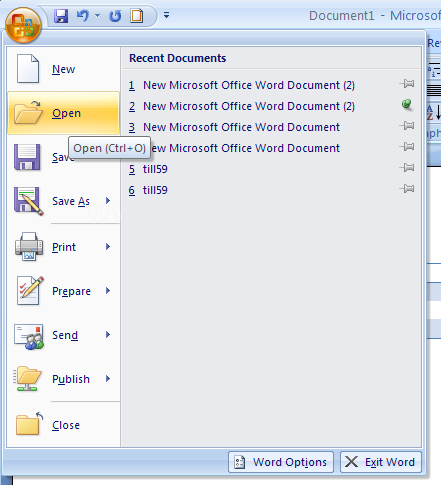Click the Undo arrow icon
The image size is (441, 485).
[83, 16]
